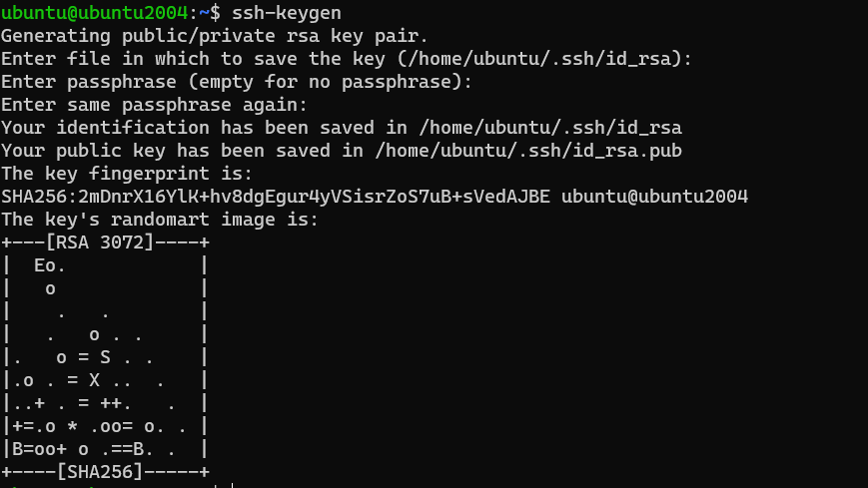Click the 'Enter passphrase (empty for no passphrase)' line
The height and width of the screenshot is (488, 868).
pyautogui.click(x=237, y=82)
